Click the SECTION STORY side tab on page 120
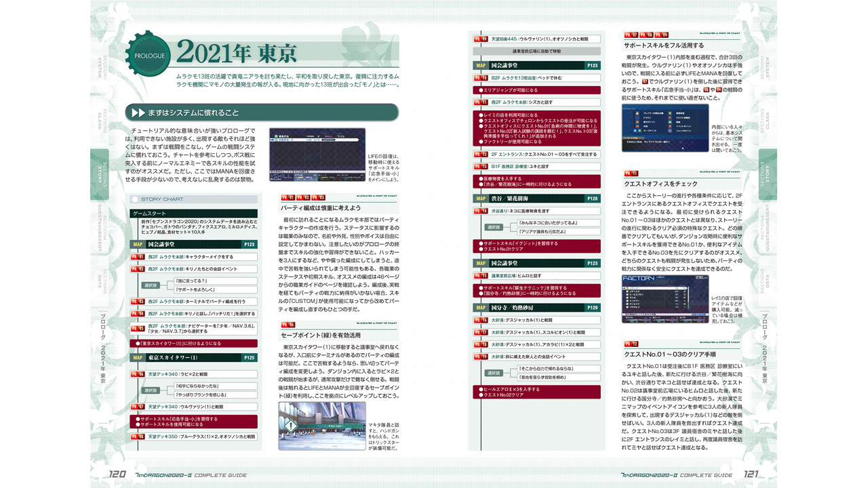Viewport: 868px width, 488px height. 100,175
